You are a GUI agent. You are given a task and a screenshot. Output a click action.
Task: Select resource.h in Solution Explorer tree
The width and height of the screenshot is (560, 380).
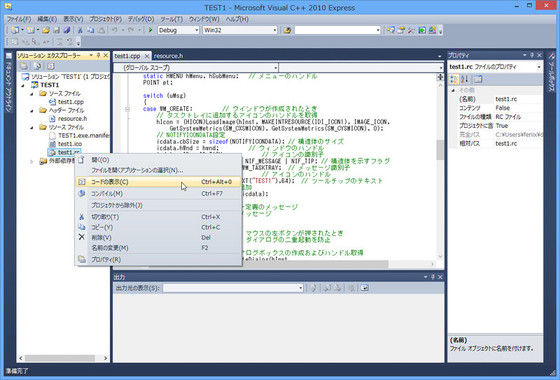(72, 119)
